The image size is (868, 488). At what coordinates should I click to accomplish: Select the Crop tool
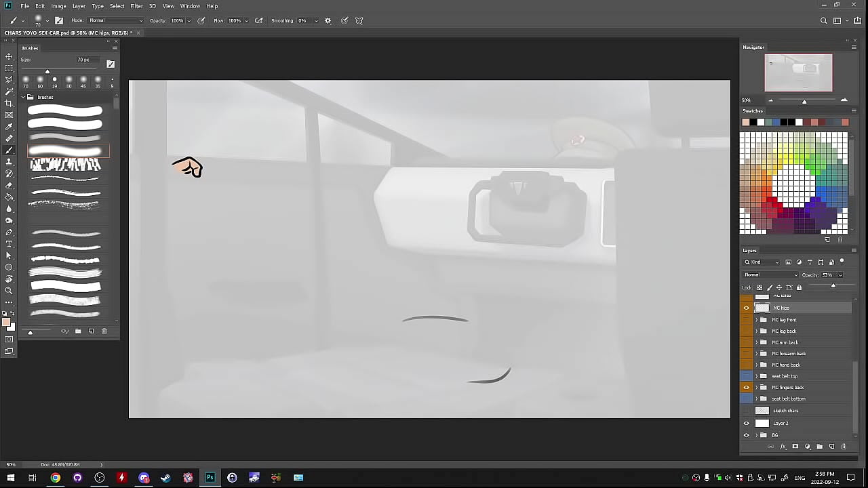(x=9, y=103)
